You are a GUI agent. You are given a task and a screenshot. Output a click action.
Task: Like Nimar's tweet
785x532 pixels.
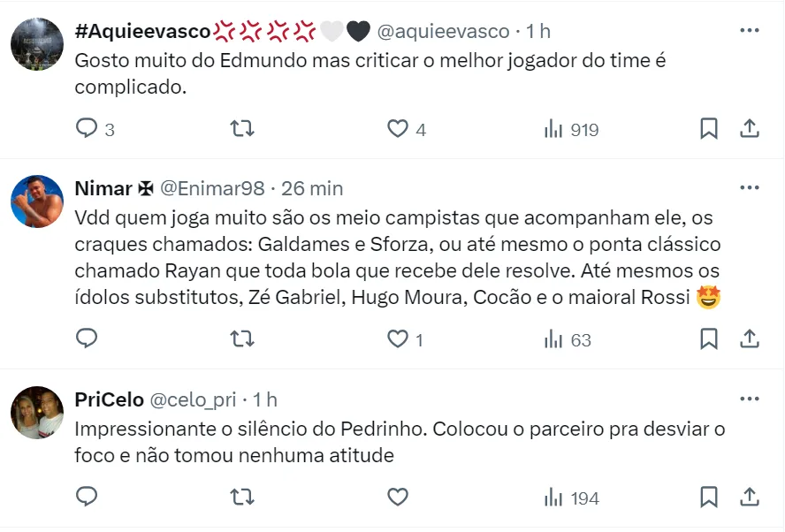[398, 338]
